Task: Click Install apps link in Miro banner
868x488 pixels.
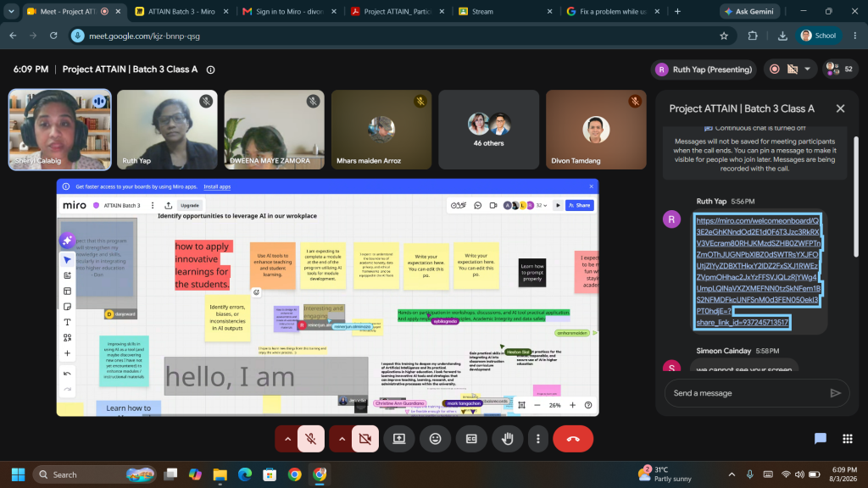Action: click(217, 186)
